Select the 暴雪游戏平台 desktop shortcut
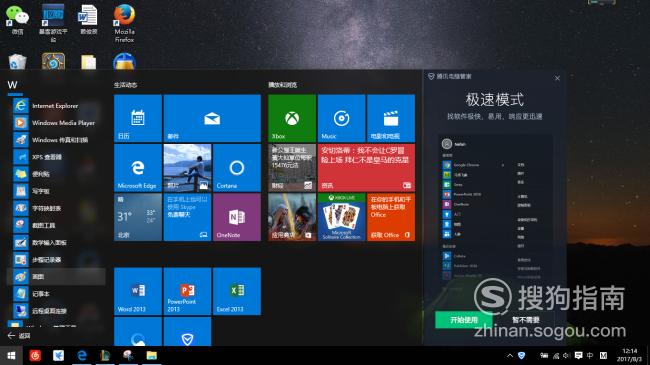The height and width of the screenshot is (365, 650). (53, 23)
